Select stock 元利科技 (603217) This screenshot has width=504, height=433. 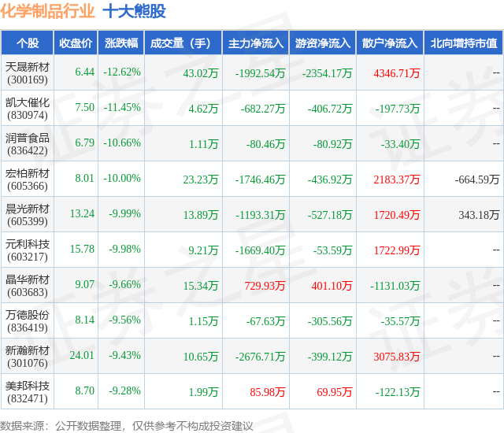(28, 250)
